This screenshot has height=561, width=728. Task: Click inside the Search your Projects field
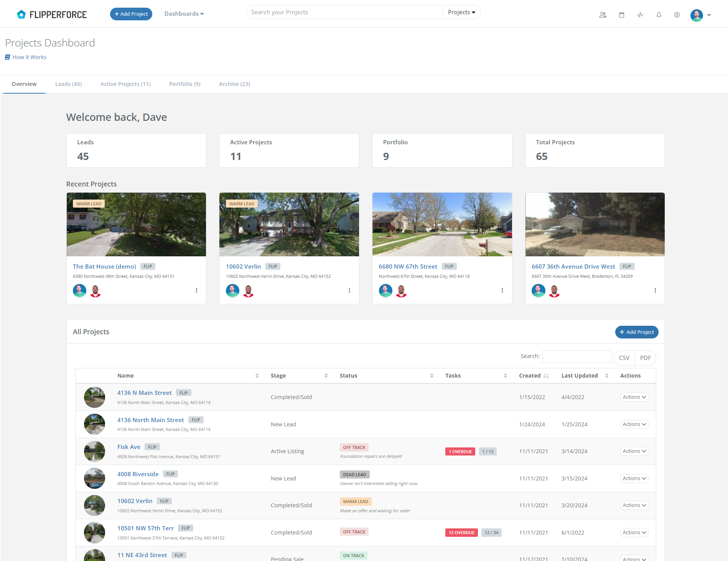tap(344, 12)
